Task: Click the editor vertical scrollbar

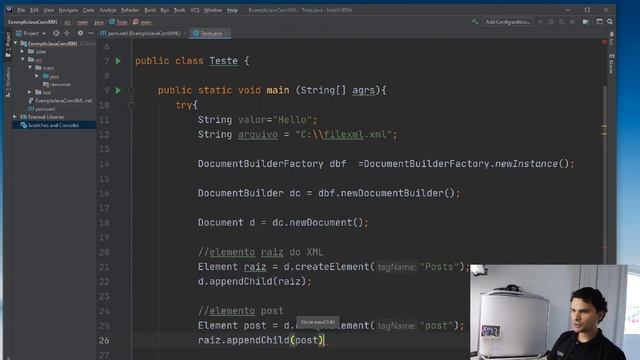Action: pyautogui.click(x=605, y=176)
